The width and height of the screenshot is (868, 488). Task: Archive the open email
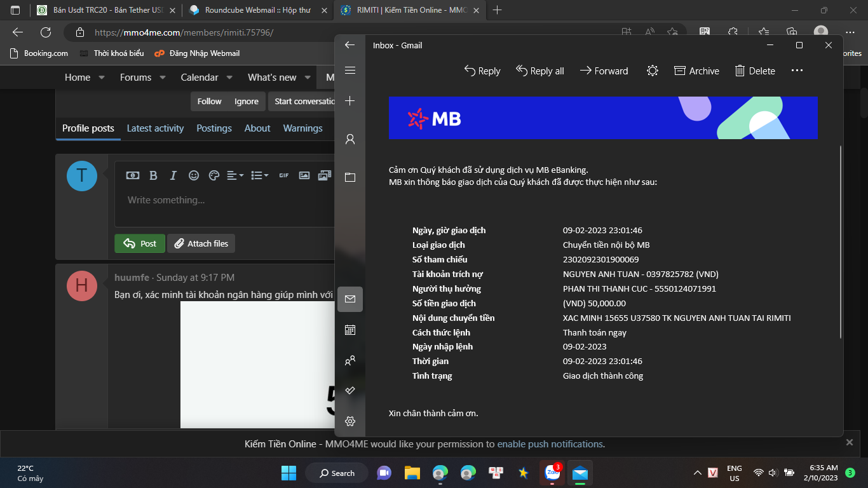tap(696, 71)
